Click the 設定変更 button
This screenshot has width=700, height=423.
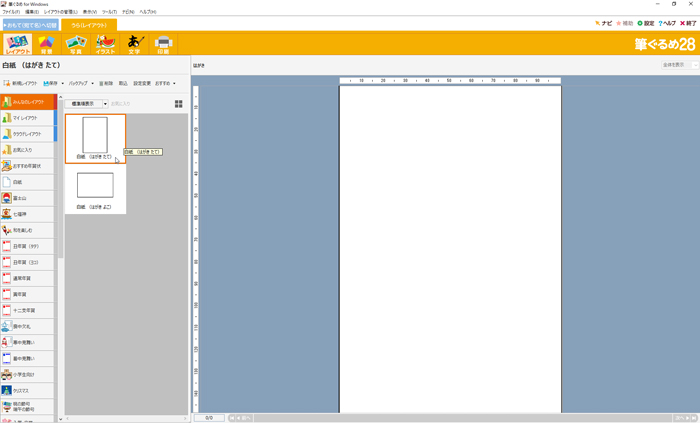click(x=142, y=84)
